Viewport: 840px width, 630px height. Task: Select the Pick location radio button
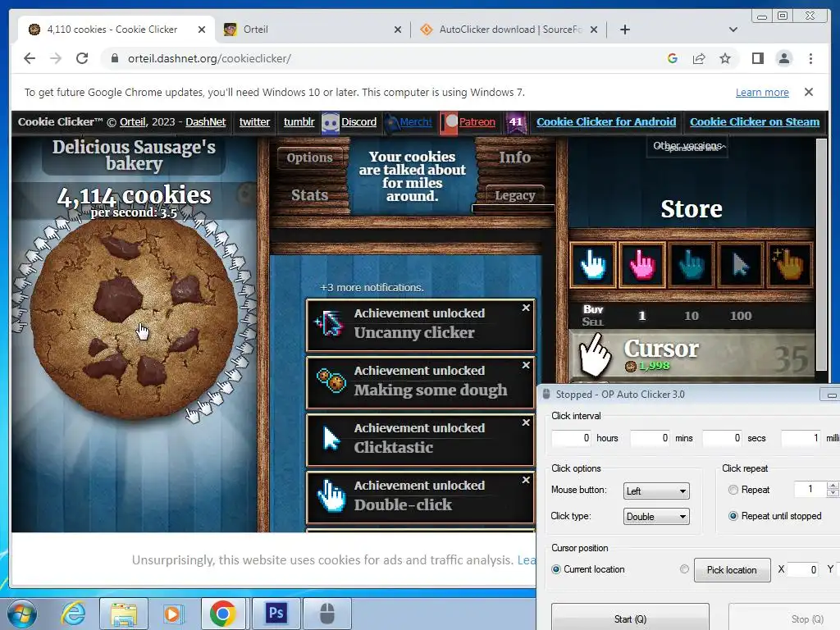pos(684,569)
